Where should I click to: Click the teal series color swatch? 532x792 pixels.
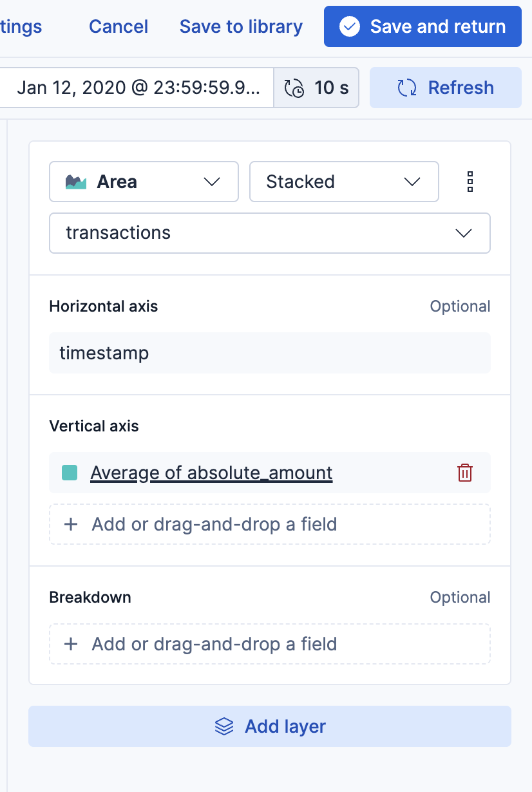click(x=70, y=473)
